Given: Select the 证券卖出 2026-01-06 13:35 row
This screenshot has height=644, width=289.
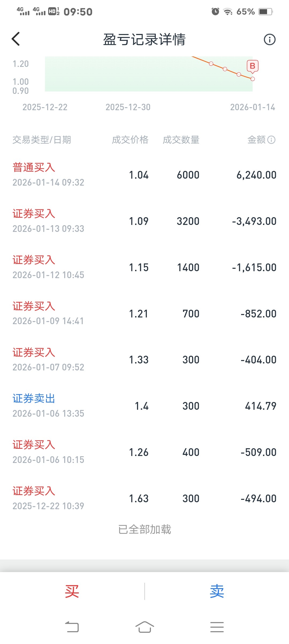Looking at the screenshot, I should coord(144,406).
